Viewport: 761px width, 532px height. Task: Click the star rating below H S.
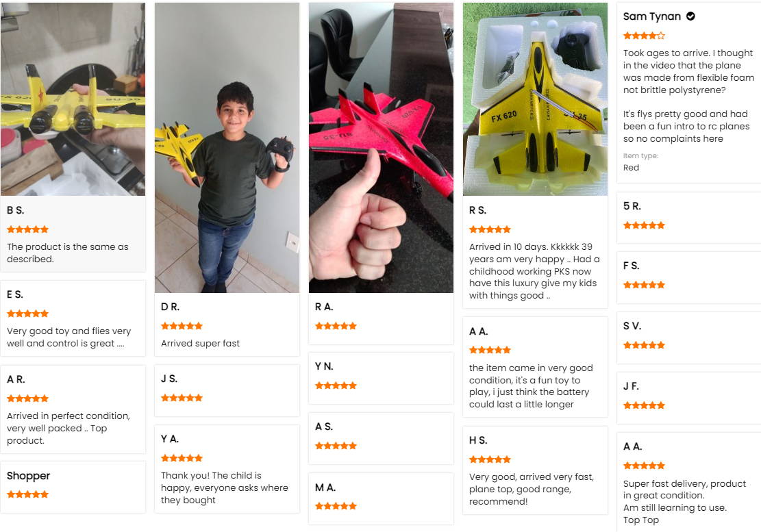coord(490,459)
